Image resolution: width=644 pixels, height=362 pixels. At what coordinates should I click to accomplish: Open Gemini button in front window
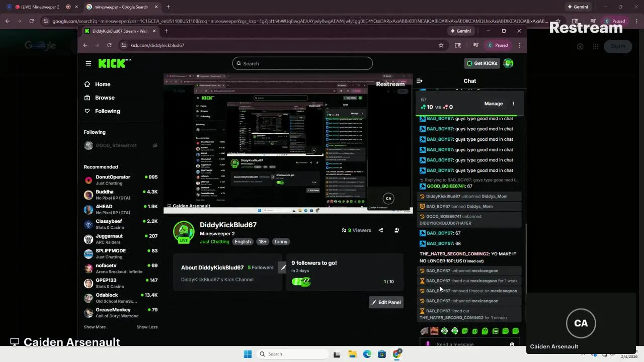point(460,31)
